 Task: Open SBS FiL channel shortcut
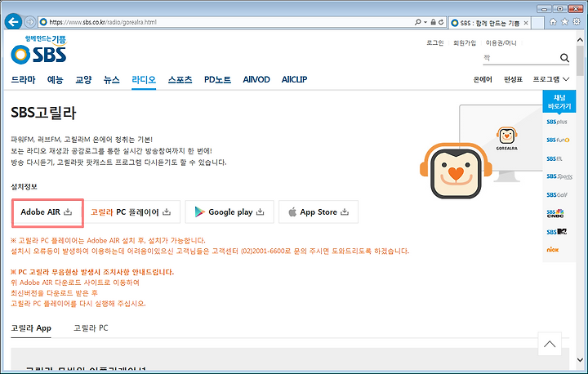coord(555,158)
